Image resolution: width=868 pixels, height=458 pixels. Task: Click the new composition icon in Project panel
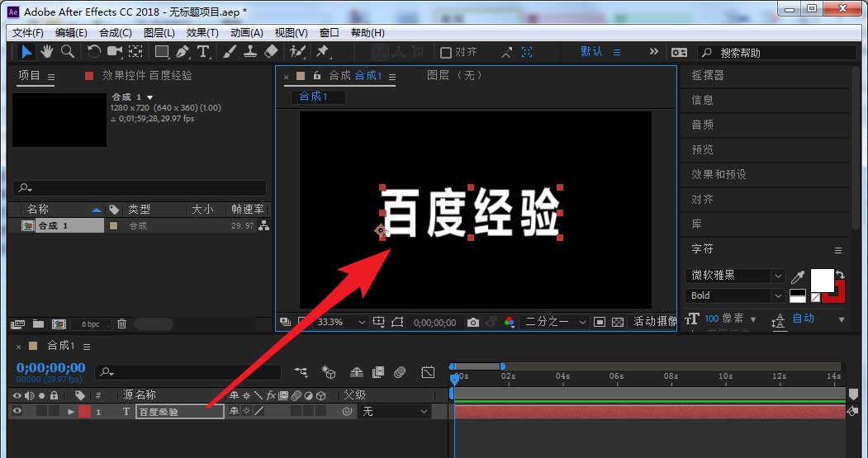pos(59,324)
